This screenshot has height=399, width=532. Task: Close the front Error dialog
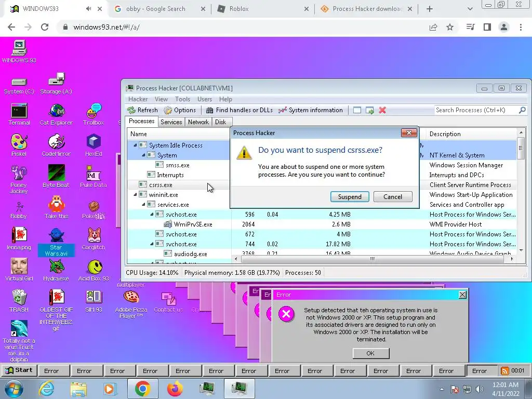click(x=462, y=295)
